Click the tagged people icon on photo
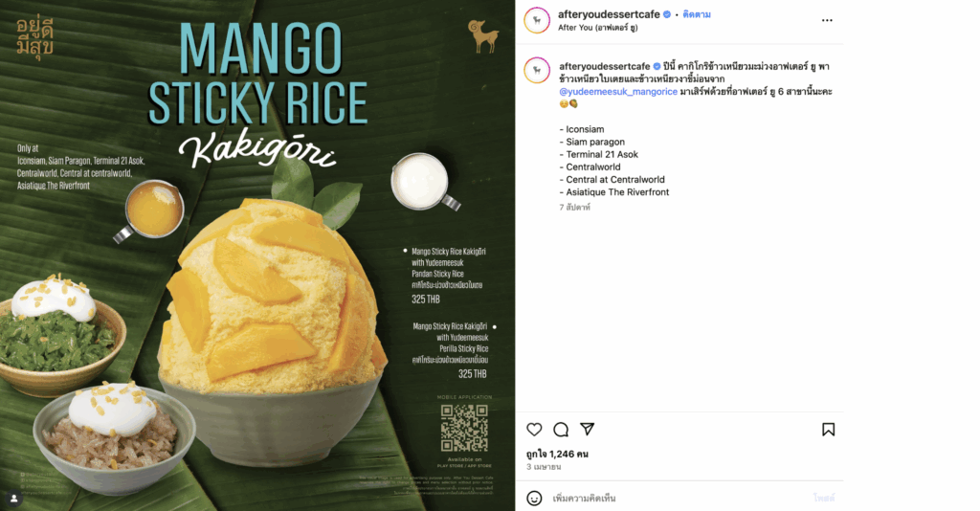The width and height of the screenshot is (980, 511). [13, 499]
